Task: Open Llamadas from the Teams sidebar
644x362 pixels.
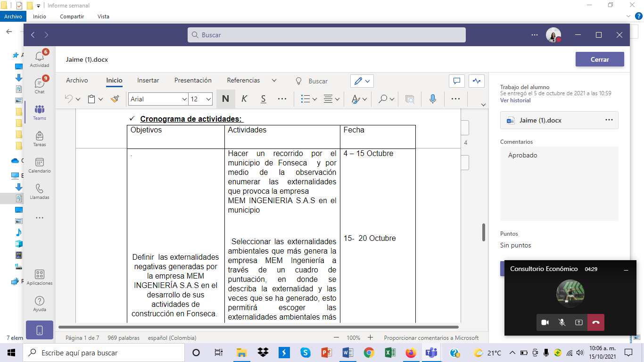Action: coord(40,191)
